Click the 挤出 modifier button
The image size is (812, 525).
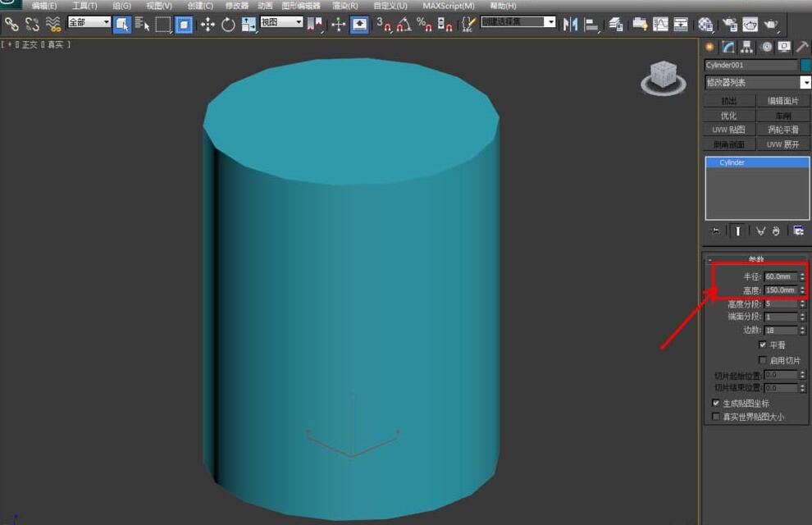coord(728,100)
